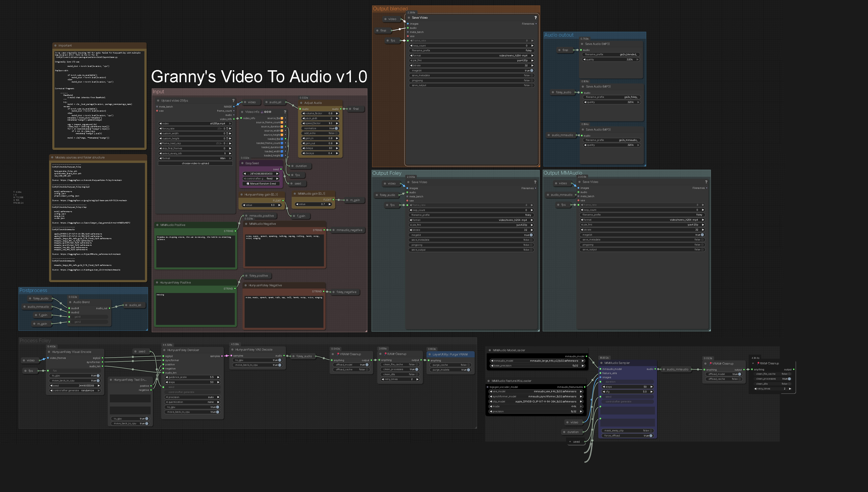
Task: Enable purge_cache in LayerUtility: Purge VRAM
Action: (x=451, y=365)
